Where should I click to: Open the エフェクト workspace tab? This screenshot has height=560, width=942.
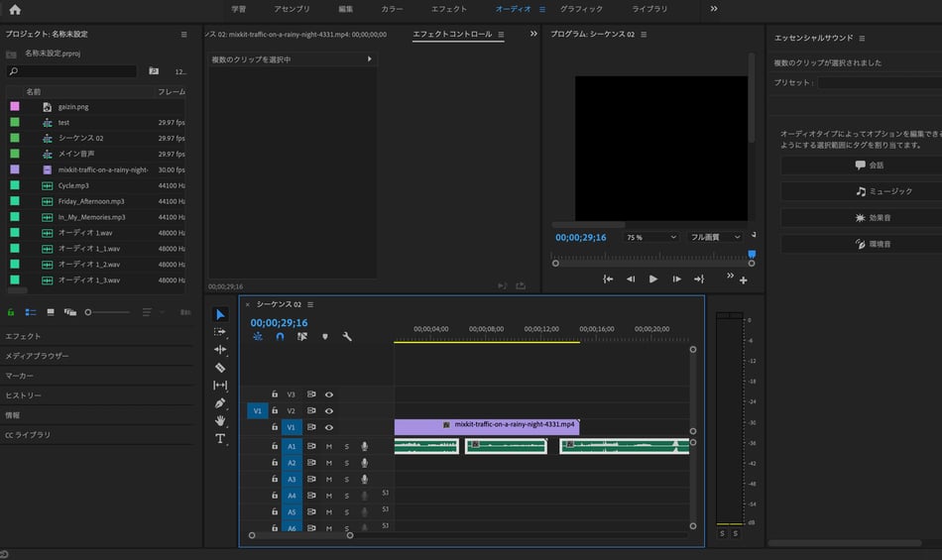448,9
